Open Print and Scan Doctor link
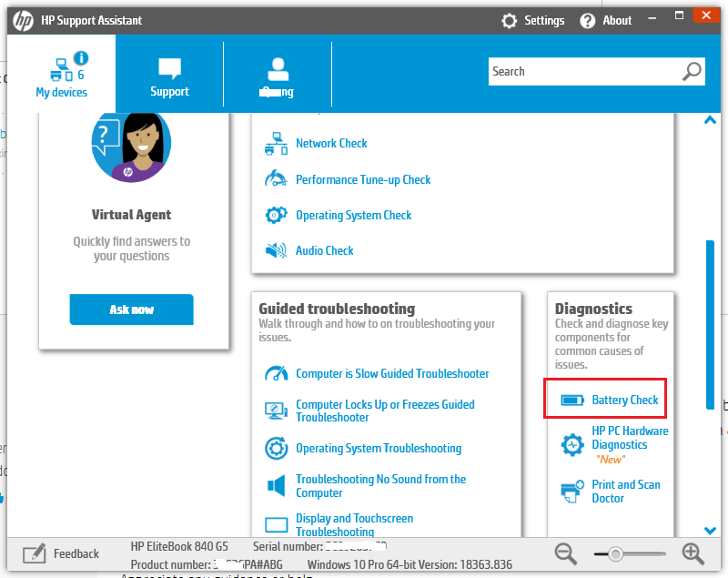Image resolution: width=728 pixels, height=578 pixels. click(x=626, y=492)
